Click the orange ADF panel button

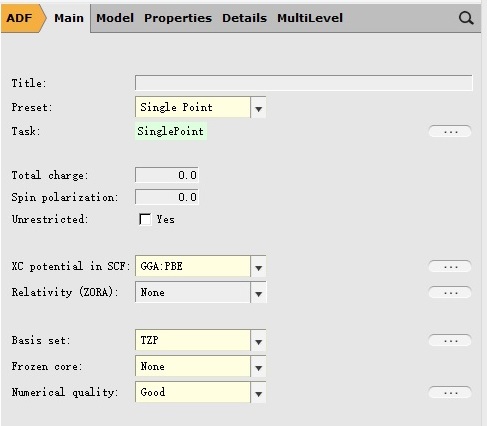[23, 18]
